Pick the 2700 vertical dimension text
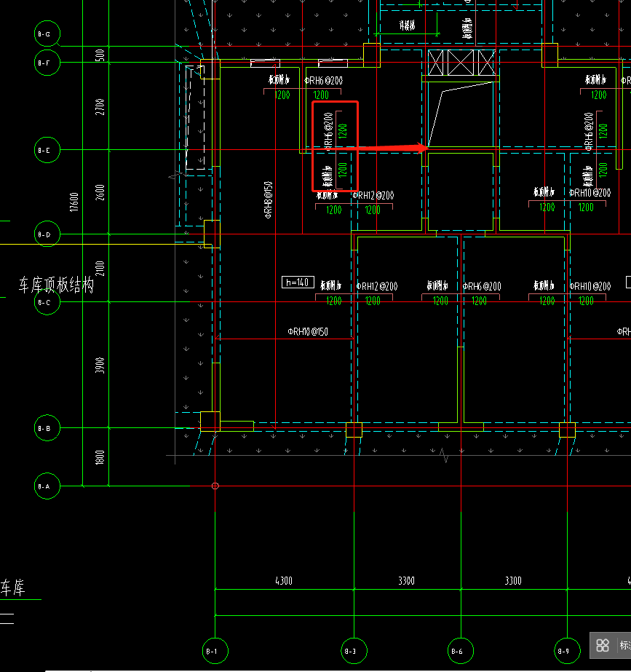 pyautogui.click(x=100, y=107)
